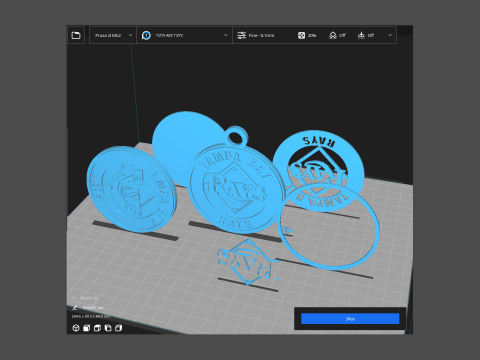Click the build plate adhesion off icon

pos(361,35)
